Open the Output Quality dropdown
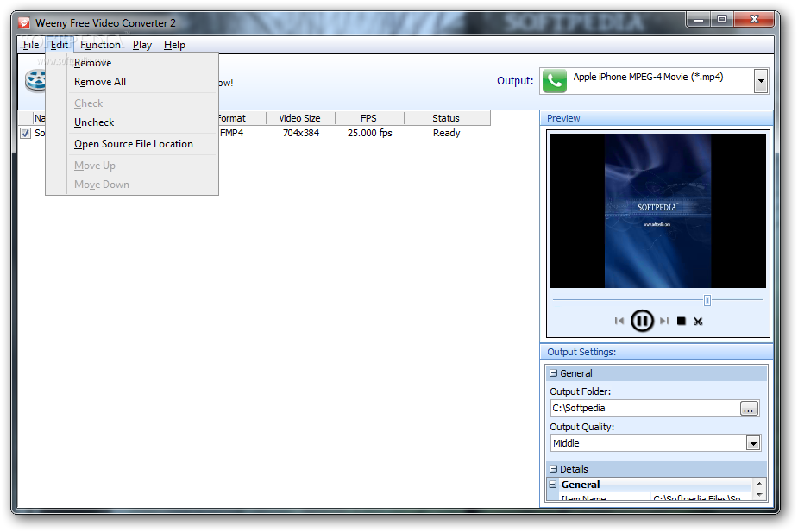Viewport: 798px width, 532px height. click(x=753, y=443)
